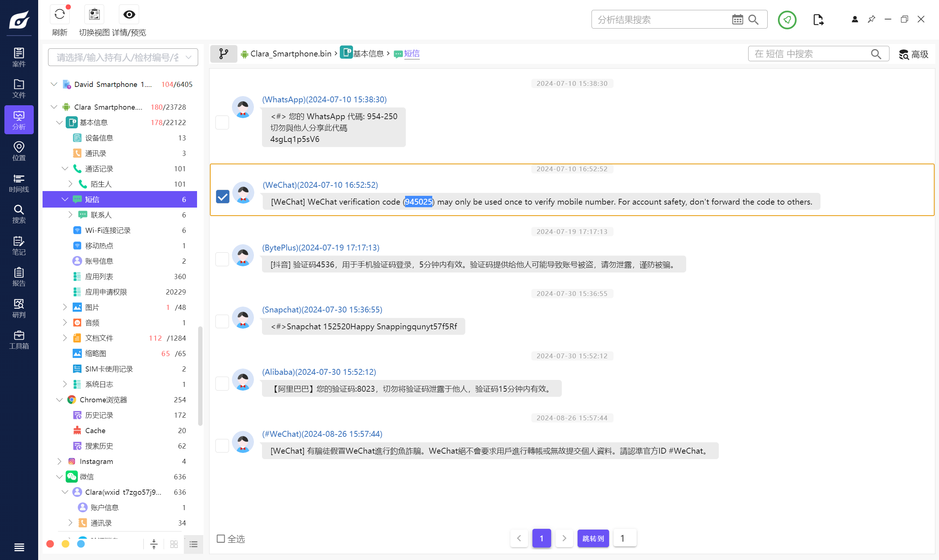Click the switch view (切换视图) icon
939x560 pixels.
pyautogui.click(x=94, y=15)
